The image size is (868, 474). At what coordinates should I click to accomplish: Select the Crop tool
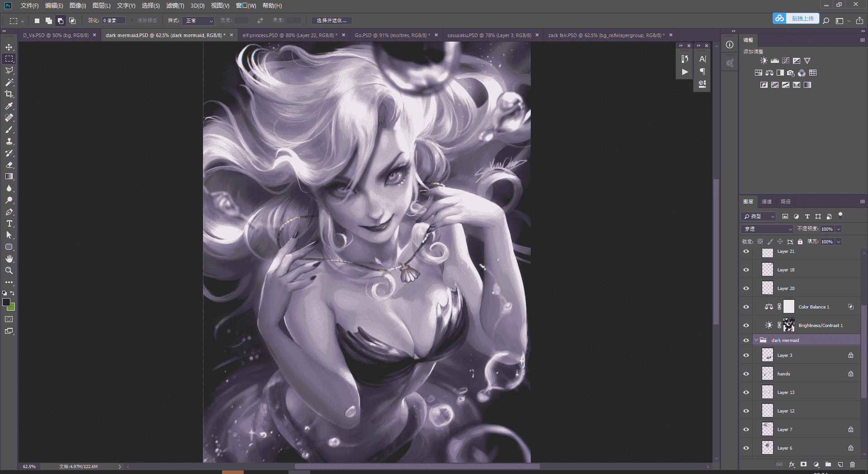coord(9,94)
